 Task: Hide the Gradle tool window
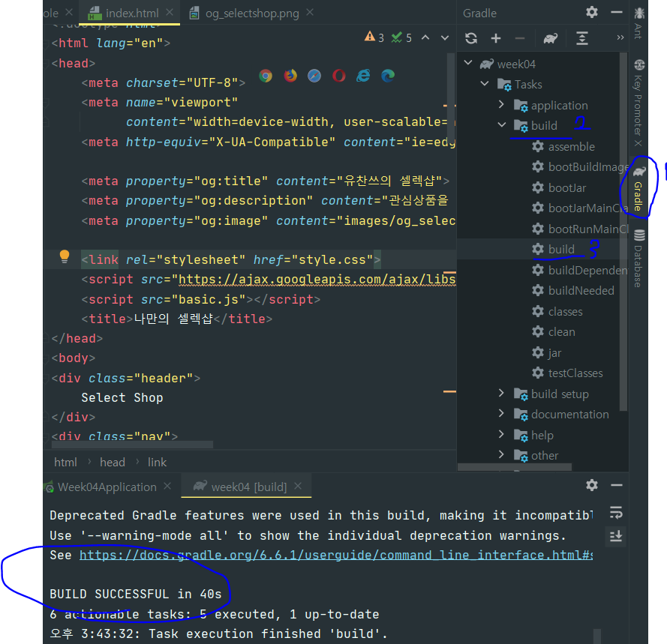tap(617, 12)
